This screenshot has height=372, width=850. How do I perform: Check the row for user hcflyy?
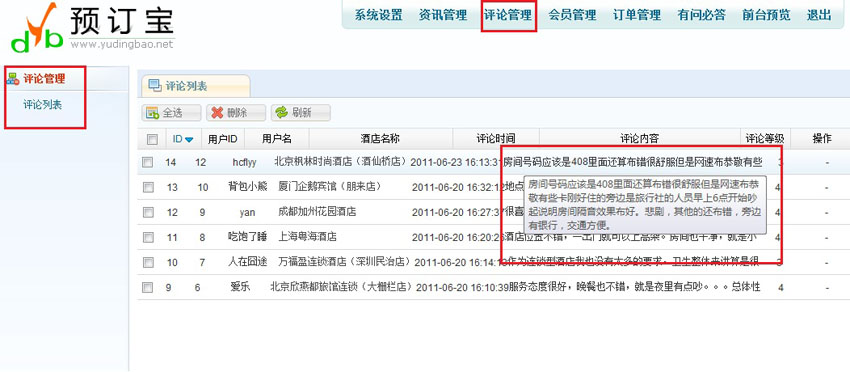pos(147,162)
